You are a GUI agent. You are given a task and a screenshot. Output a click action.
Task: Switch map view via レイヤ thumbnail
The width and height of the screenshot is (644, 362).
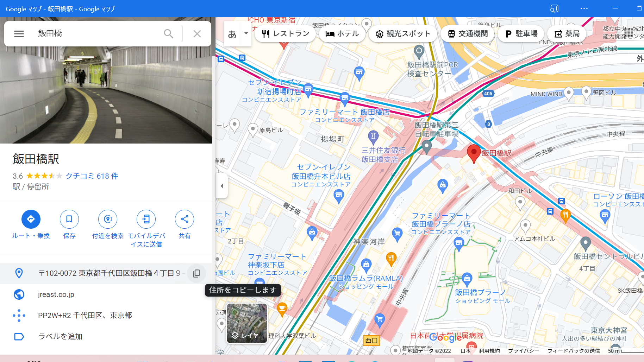247,323
